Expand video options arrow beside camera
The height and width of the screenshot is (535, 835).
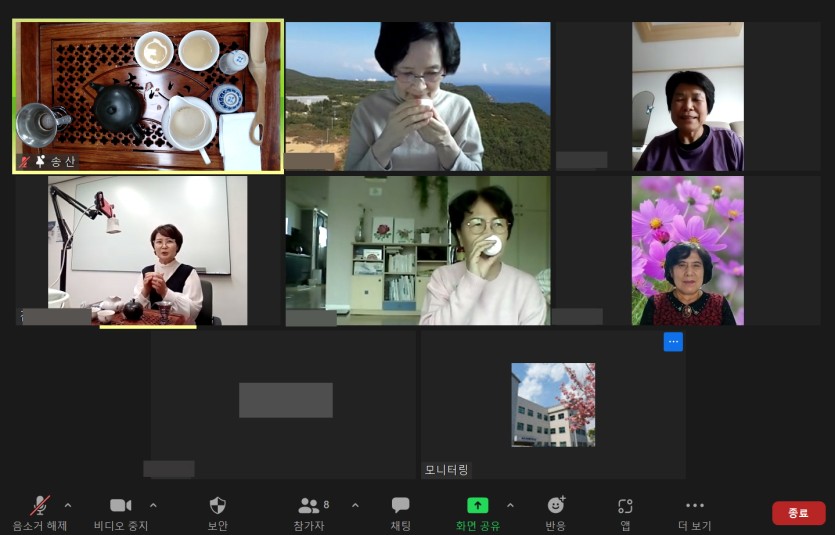[153, 505]
